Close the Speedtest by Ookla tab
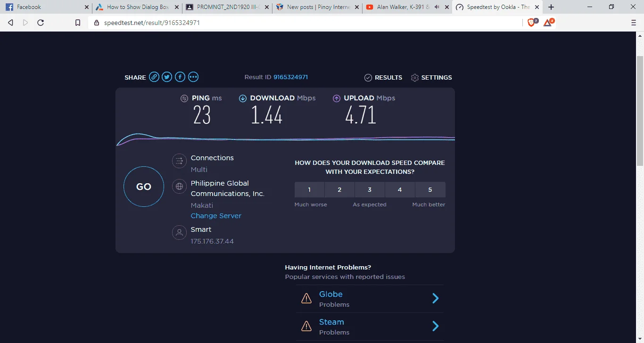 [537, 7]
